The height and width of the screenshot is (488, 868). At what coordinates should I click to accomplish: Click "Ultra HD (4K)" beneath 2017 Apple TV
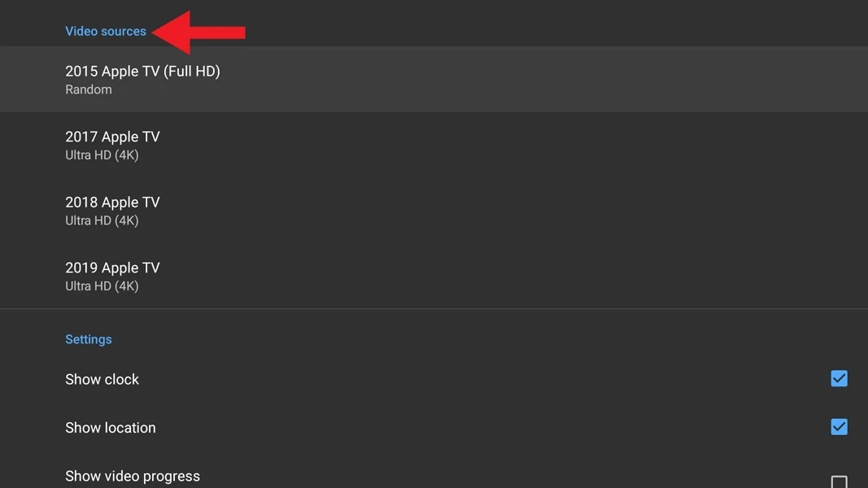point(102,155)
